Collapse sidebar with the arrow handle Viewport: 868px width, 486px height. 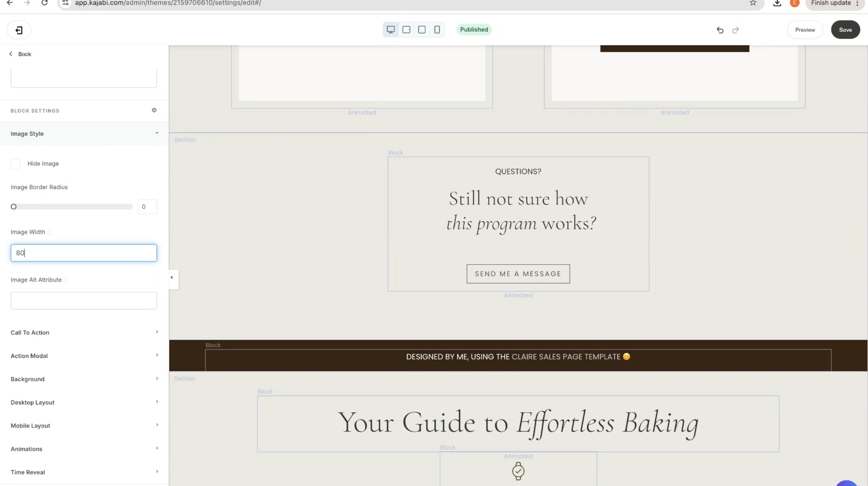[172, 278]
